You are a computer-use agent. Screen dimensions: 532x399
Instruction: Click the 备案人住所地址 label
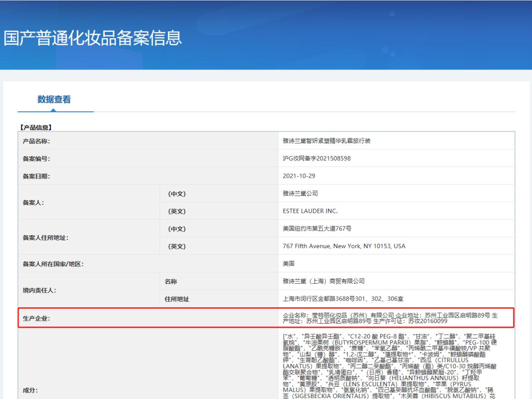tap(45, 238)
